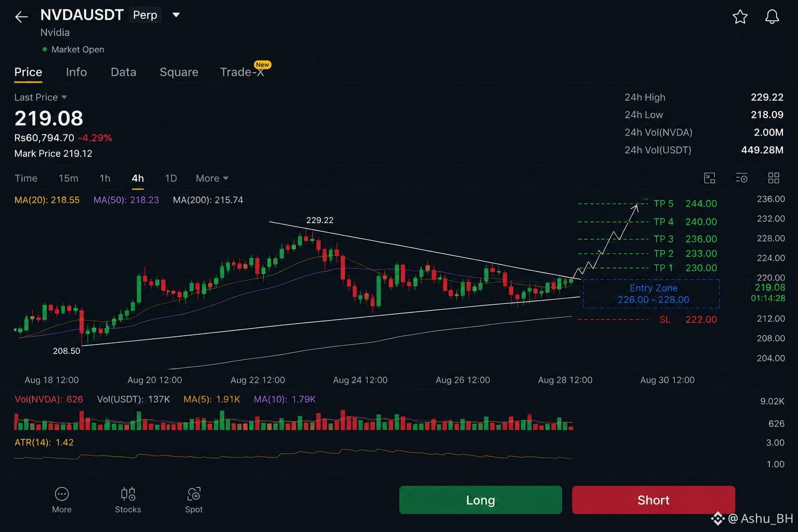Click the Nvidia company name subtitle
This screenshot has height=532, width=798.
pyautogui.click(x=55, y=32)
